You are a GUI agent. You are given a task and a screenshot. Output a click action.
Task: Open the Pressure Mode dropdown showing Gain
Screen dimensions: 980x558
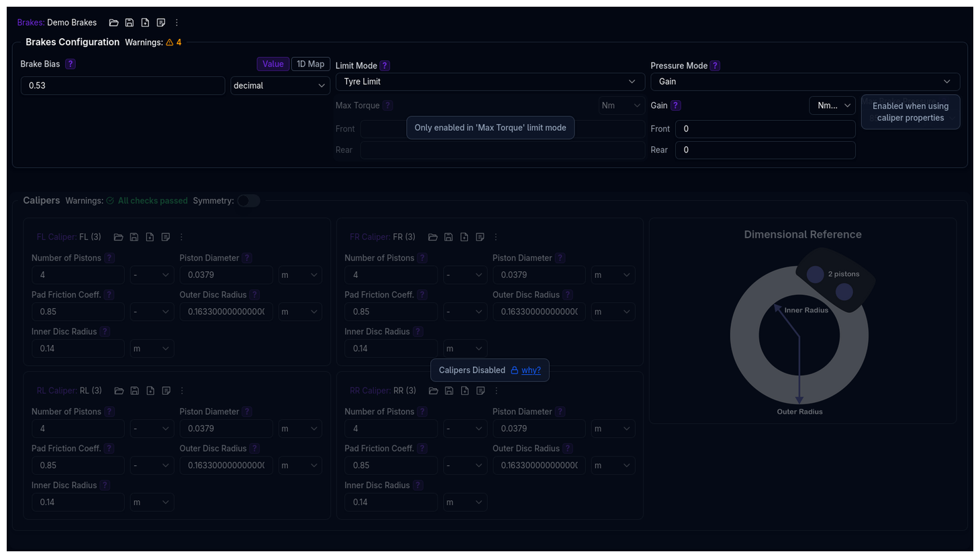point(805,81)
